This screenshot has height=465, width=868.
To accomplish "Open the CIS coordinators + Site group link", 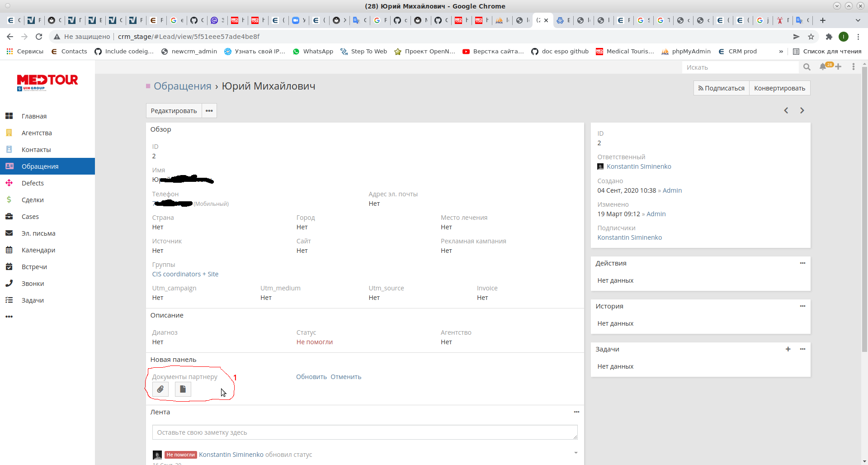I will pos(185,274).
